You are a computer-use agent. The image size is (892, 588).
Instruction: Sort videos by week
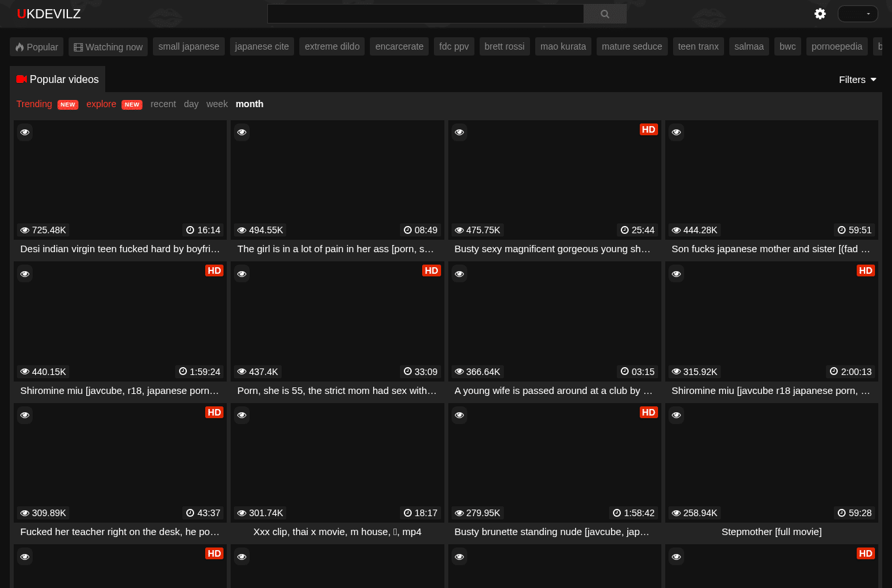(217, 104)
